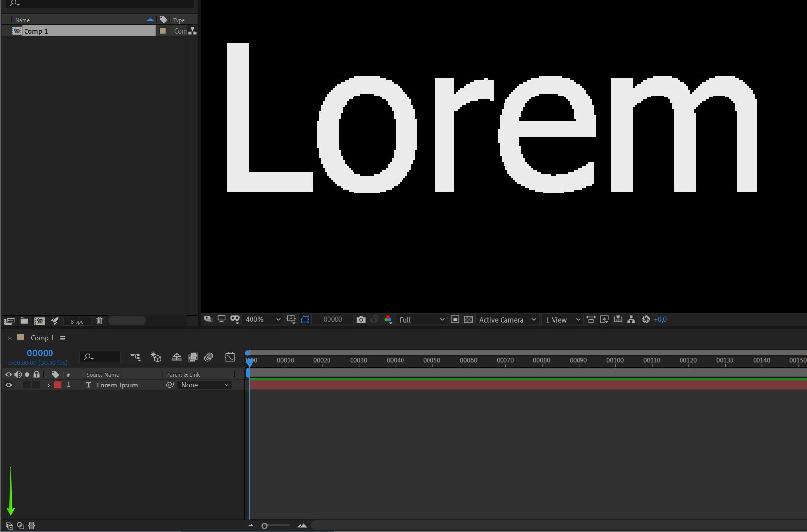Open Composition Flowchart from viewer footer

(x=631, y=319)
